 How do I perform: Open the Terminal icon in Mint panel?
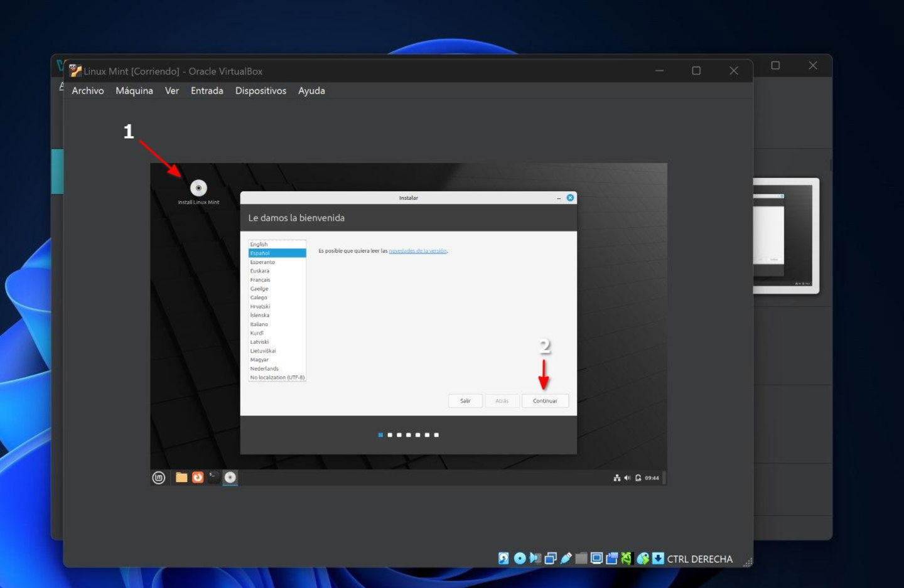[213, 478]
